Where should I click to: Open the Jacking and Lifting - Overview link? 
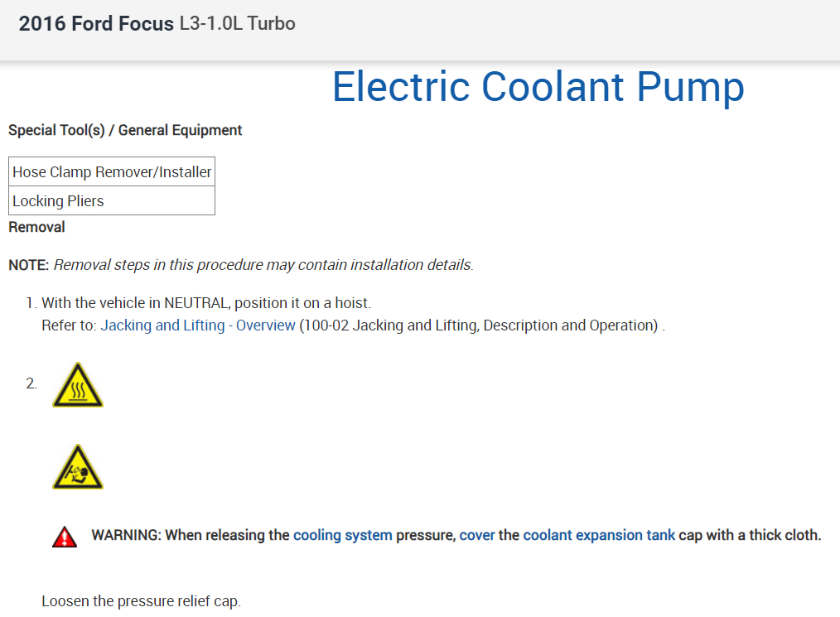(x=198, y=325)
